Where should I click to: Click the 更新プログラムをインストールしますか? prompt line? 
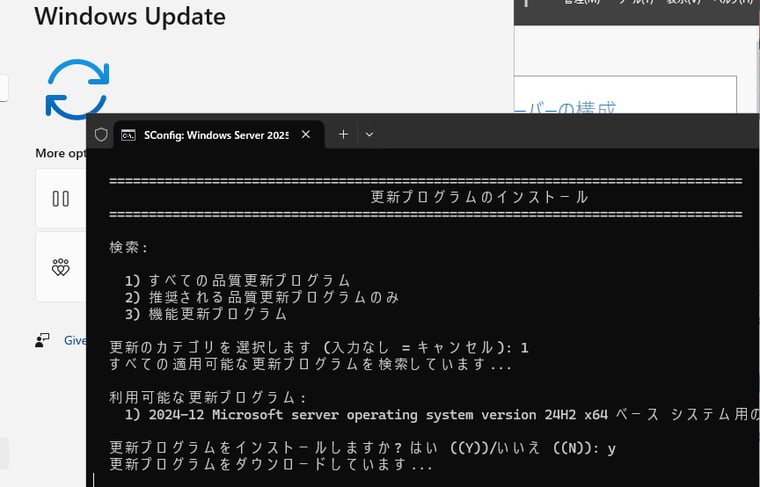tap(362, 448)
